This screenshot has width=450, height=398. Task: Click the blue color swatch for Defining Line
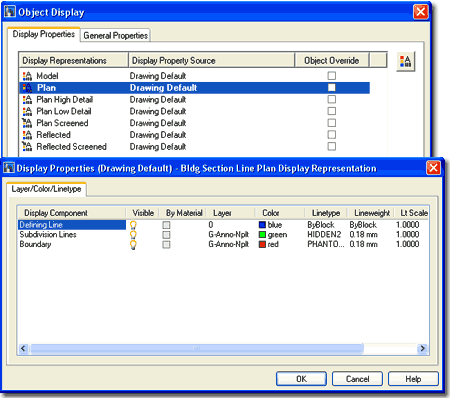[x=262, y=225]
